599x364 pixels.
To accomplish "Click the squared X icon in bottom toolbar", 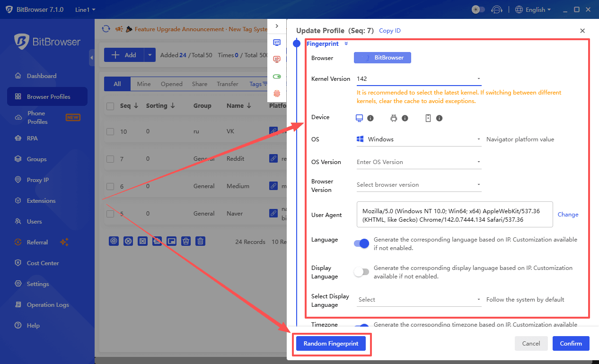I will point(142,241).
